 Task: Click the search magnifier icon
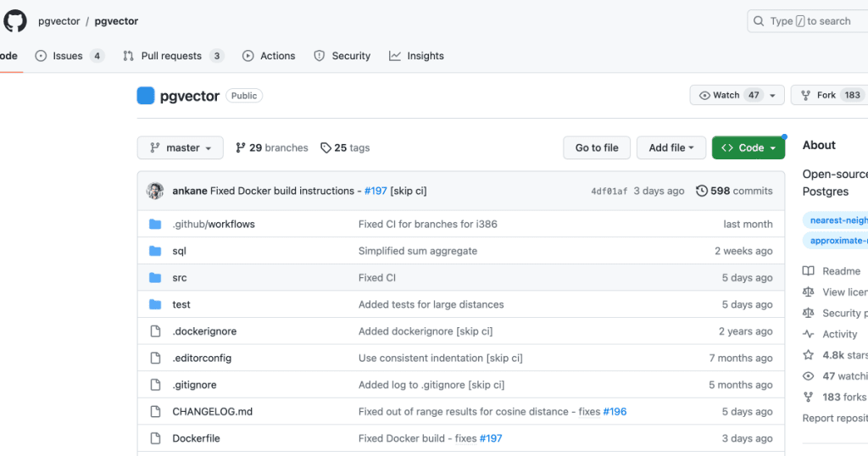[x=759, y=21]
